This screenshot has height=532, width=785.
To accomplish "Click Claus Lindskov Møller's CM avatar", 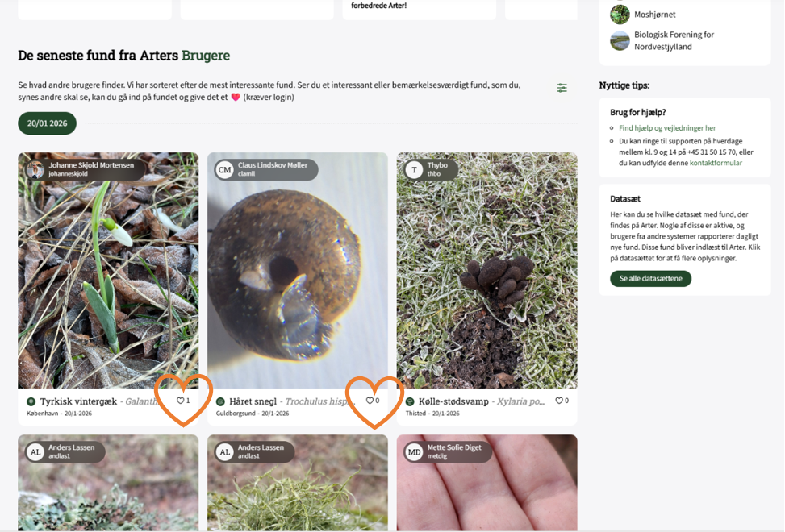I will pyautogui.click(x=225, y=169).
